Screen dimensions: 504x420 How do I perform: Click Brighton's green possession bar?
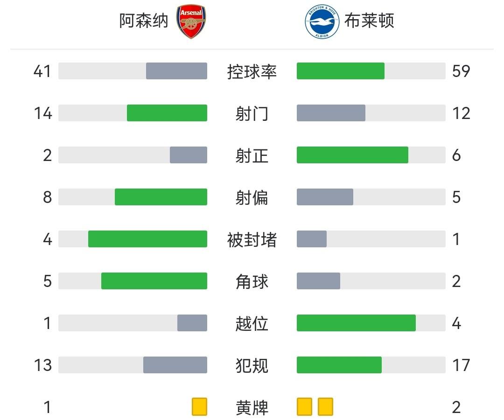341,71
